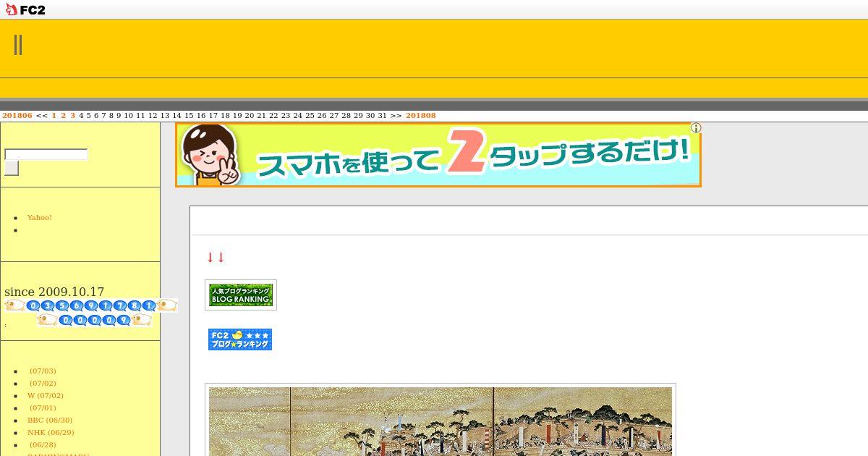Click the total visitor counter 035691781

click(91, 305)
